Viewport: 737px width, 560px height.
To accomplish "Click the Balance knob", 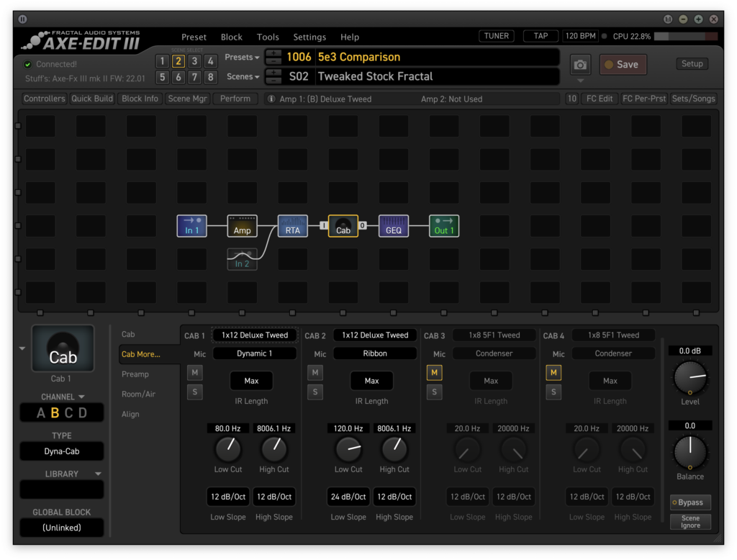I will [x=690, y=452].
